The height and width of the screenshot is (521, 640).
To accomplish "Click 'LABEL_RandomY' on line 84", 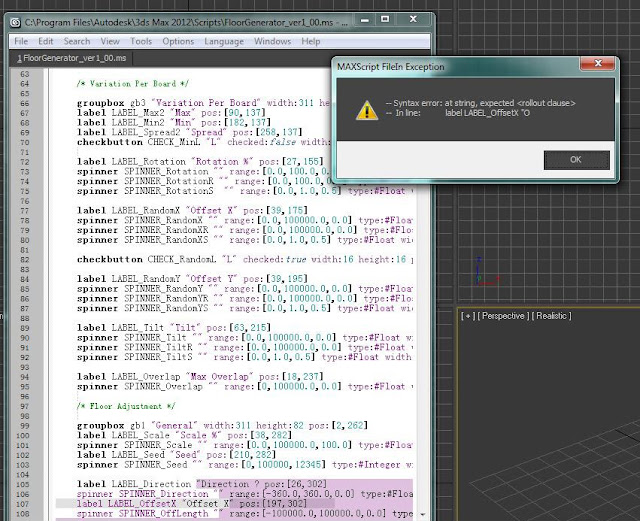I will tap(146, 279).
